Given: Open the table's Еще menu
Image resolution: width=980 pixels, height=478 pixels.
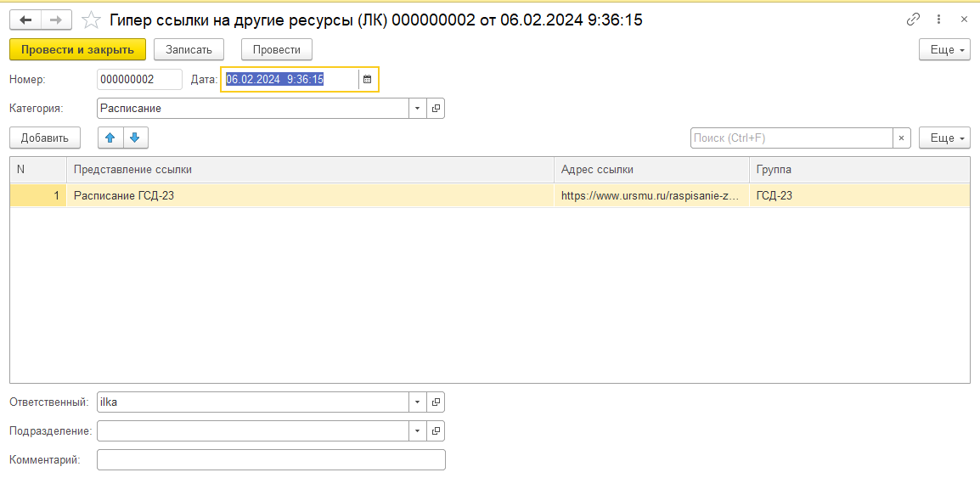Looking at the screenshot, I should [x=944, y=138].
